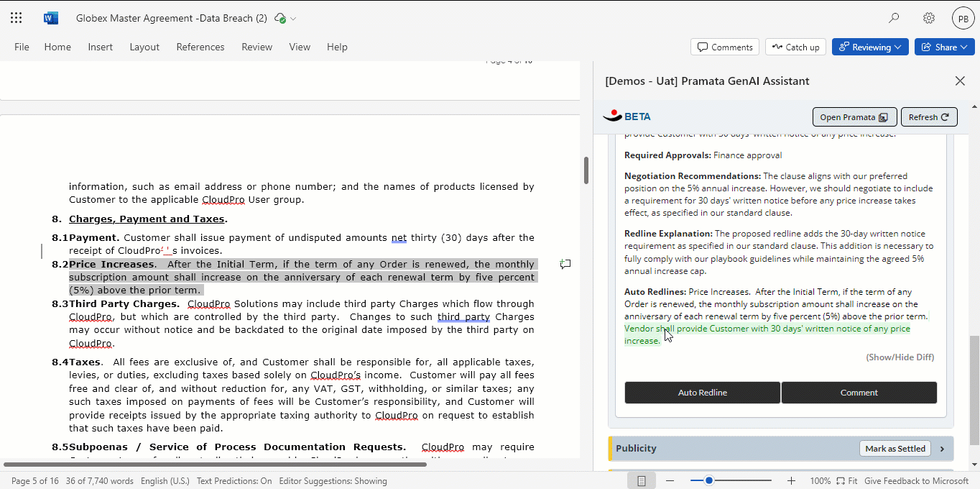Image resolution: width=980 pixels, height=489 pixels.
Task: Open the Review ribbon tab
Action: (256, 47)
